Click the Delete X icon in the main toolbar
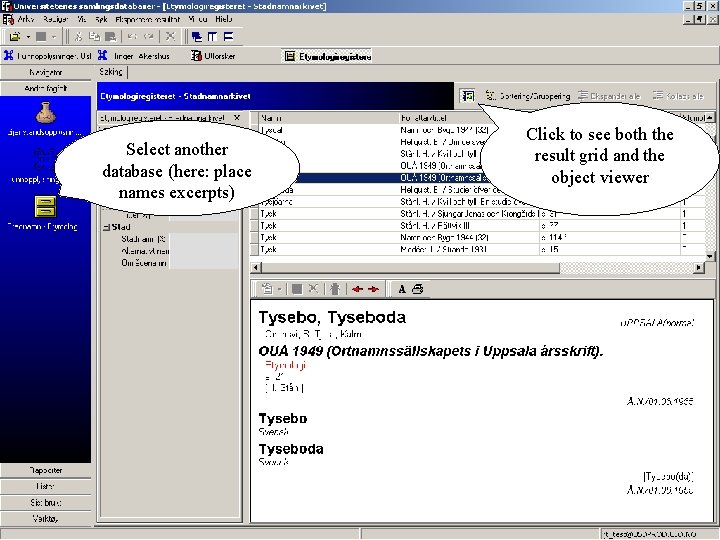Image resolution: width=720 pixels, height=540 pixels. [x=170, y=36]
